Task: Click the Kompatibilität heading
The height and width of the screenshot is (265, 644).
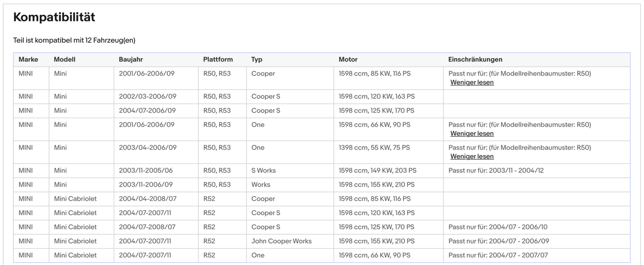Action: tap(54, 17)
